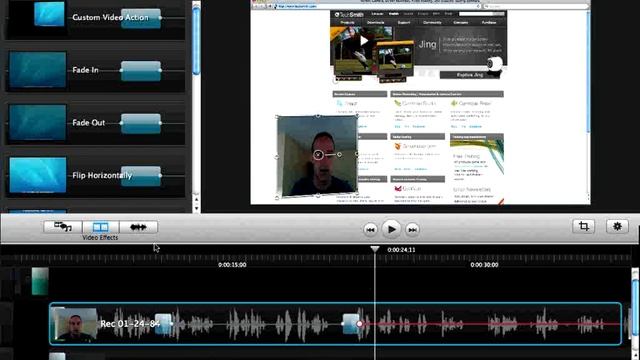Click the Flip Horizontally label text
640x360 pixels.
102,176
